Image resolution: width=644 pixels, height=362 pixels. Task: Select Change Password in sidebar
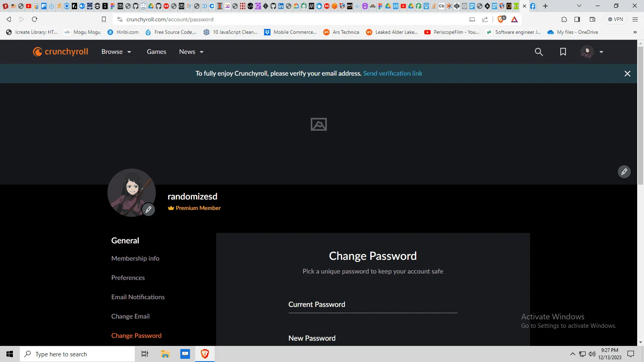(136, 335)
